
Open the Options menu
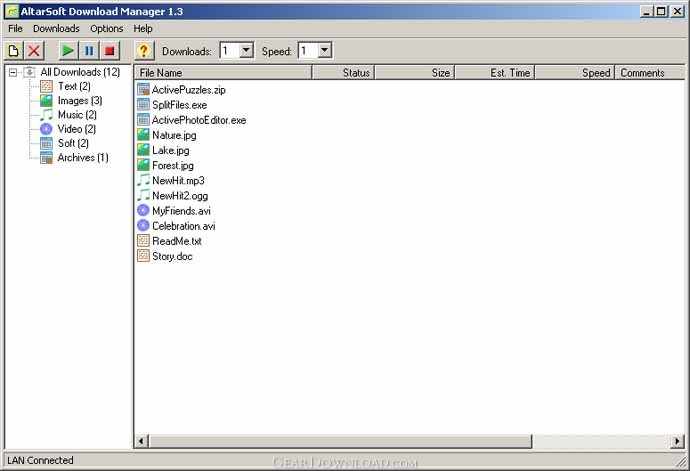tap(106, 29)
